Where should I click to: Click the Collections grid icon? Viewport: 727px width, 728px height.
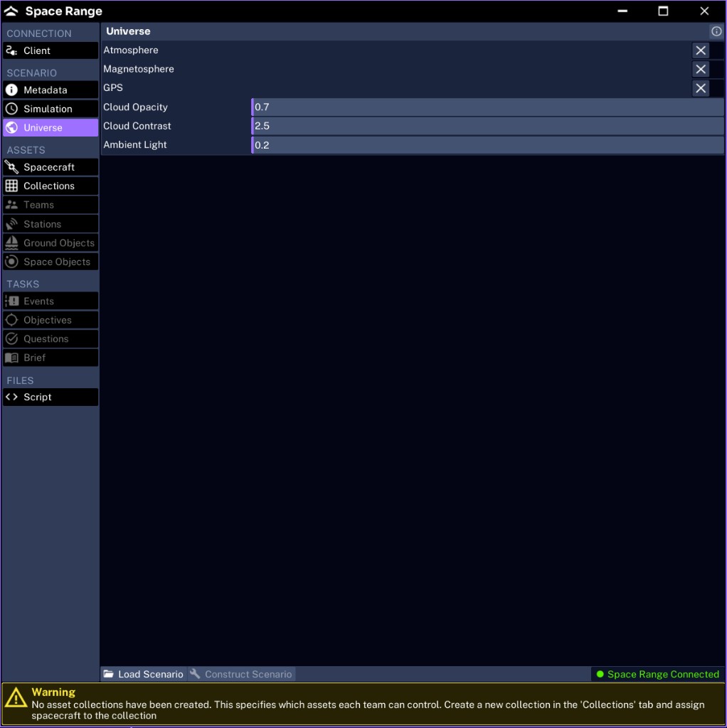click(x=11, y=186)
